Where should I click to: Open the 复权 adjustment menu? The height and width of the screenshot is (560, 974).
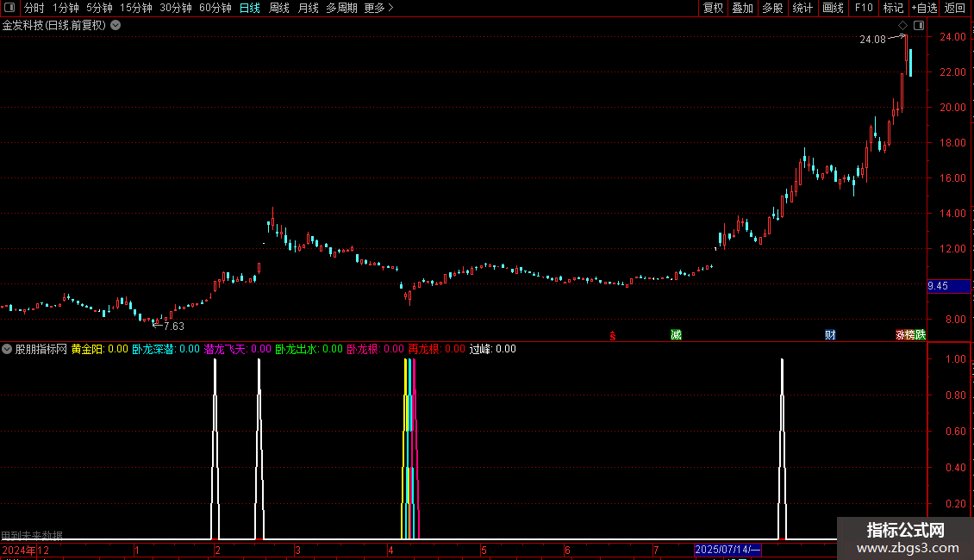[713, 8]
